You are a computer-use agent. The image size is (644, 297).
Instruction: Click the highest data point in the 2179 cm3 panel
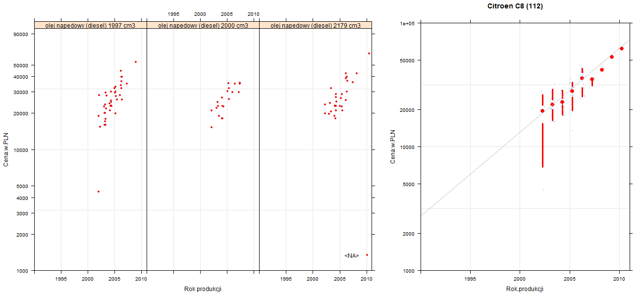coord(369,53)
